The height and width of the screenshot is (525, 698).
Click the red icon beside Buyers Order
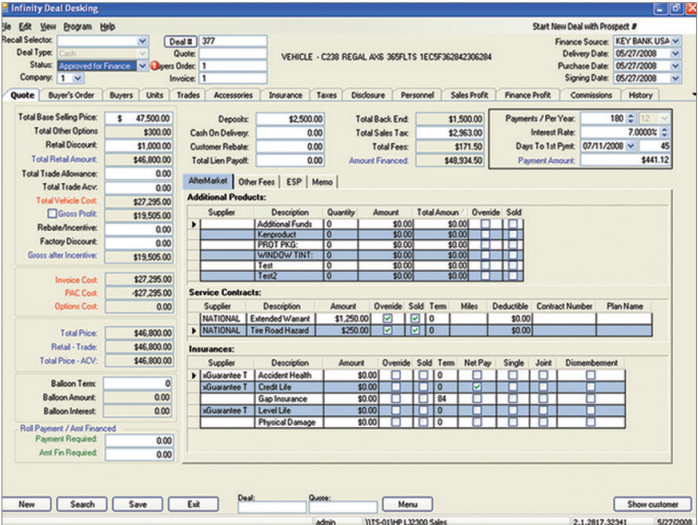point(154,66)
